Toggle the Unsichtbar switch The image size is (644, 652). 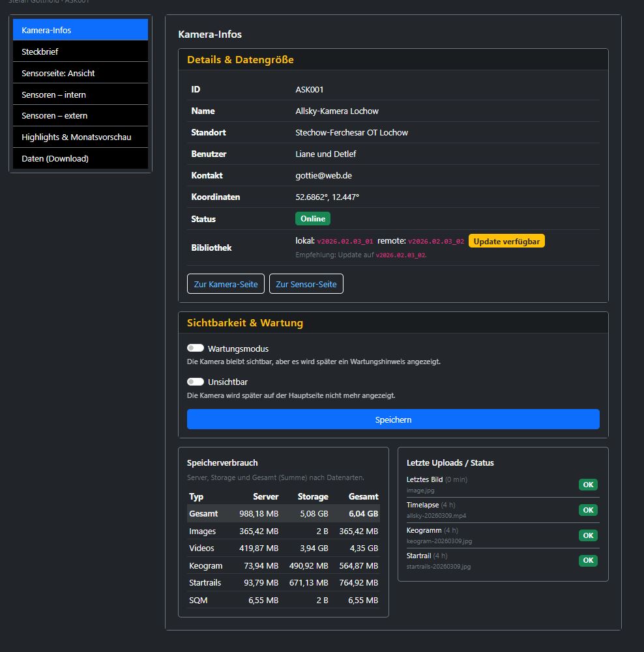click(196, 382)
